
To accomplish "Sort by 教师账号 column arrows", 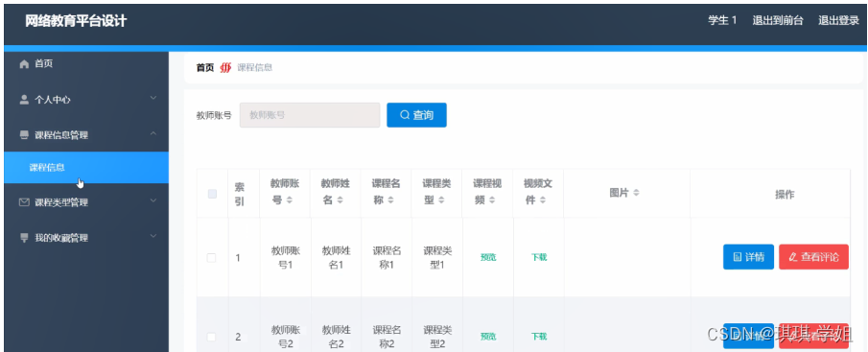I will 289,200.
